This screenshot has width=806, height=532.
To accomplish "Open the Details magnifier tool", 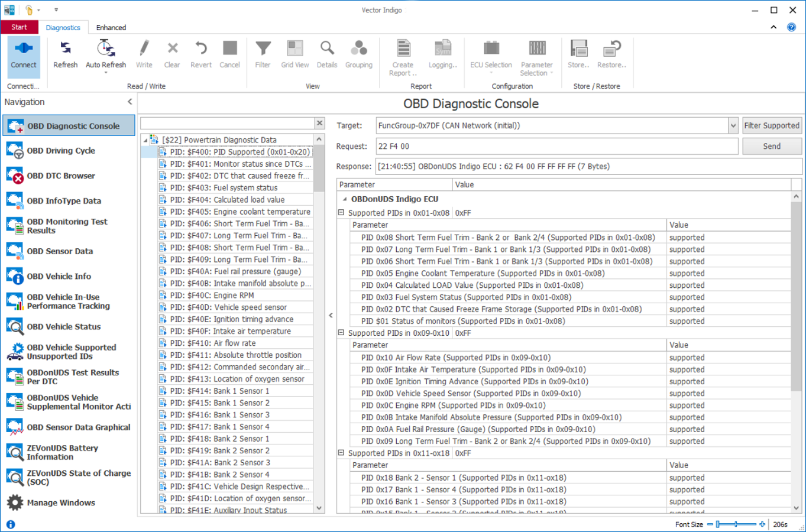I will (x=326, y=55).
